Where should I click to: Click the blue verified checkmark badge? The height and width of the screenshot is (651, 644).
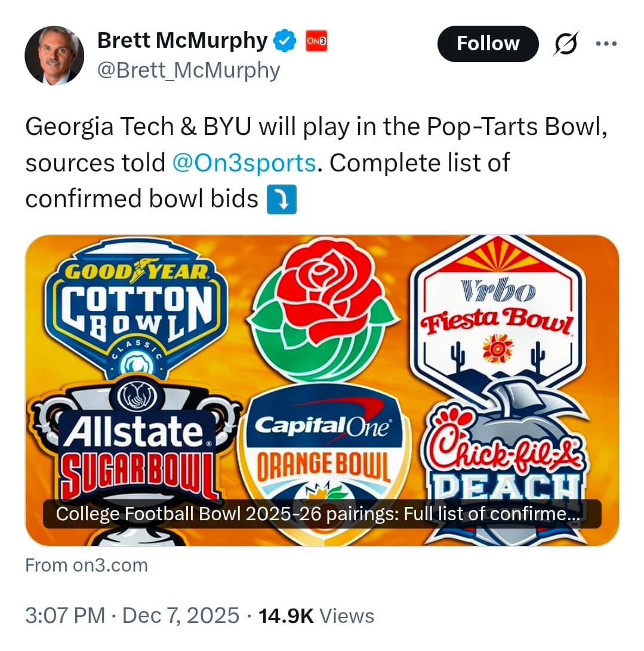[285, 41]
